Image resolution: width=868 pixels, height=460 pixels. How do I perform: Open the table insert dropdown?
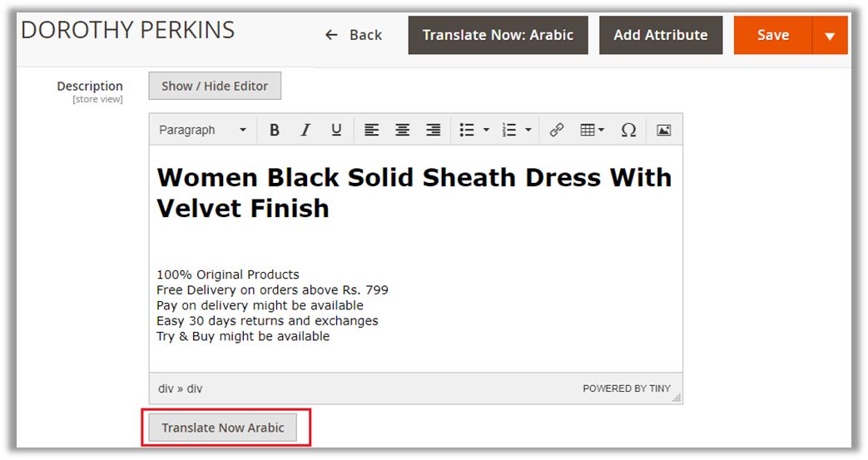592,130
